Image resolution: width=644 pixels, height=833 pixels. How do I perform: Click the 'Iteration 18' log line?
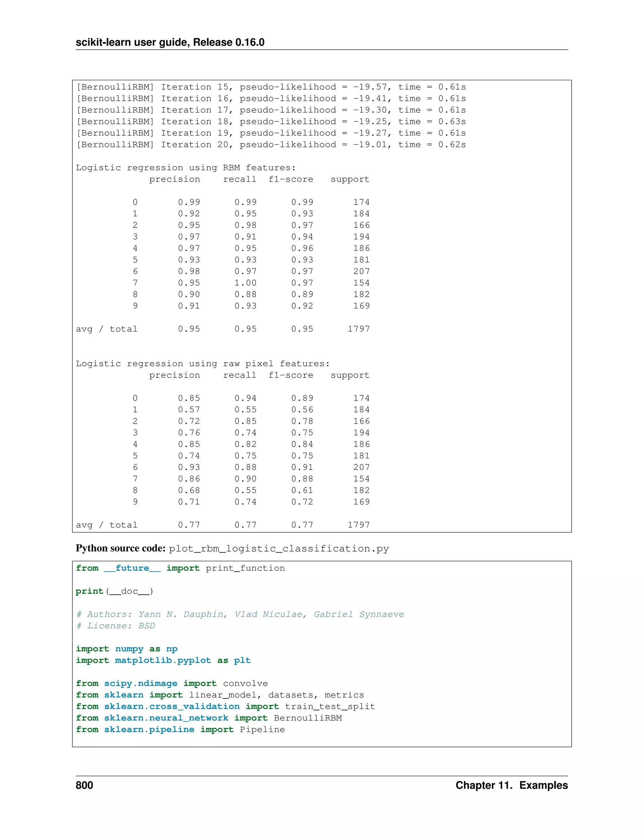click(x=271, y=121)
